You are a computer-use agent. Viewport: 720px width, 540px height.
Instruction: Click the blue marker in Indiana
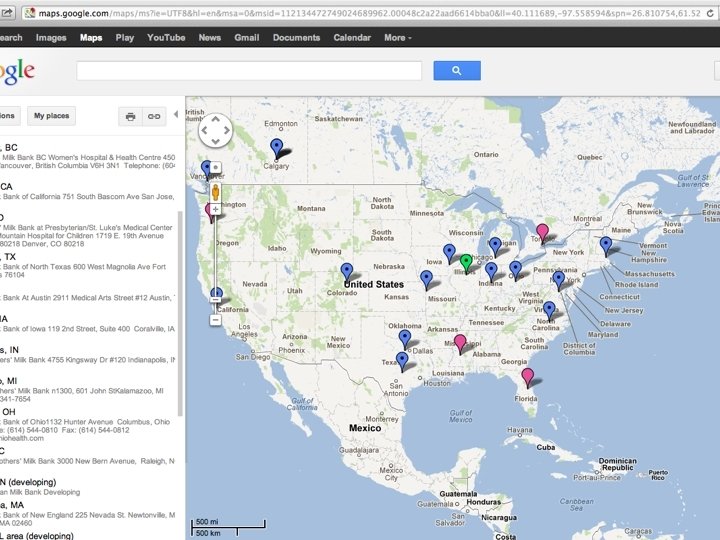(491, 272)
